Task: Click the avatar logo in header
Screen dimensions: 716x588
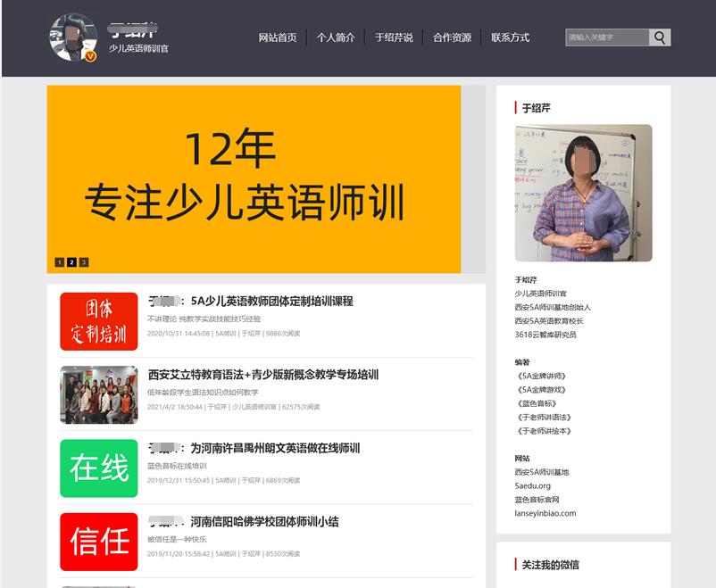Action: [x=73, y=37]
